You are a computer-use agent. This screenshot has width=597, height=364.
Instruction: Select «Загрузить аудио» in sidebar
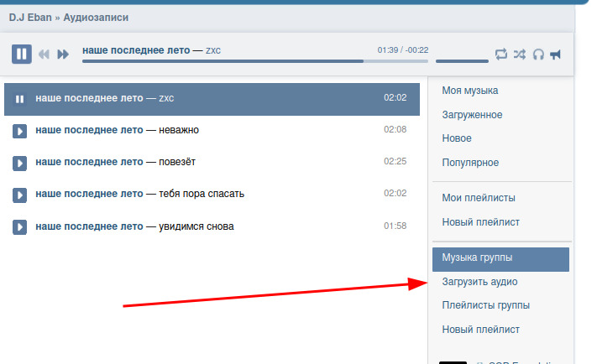click(479, 282)
